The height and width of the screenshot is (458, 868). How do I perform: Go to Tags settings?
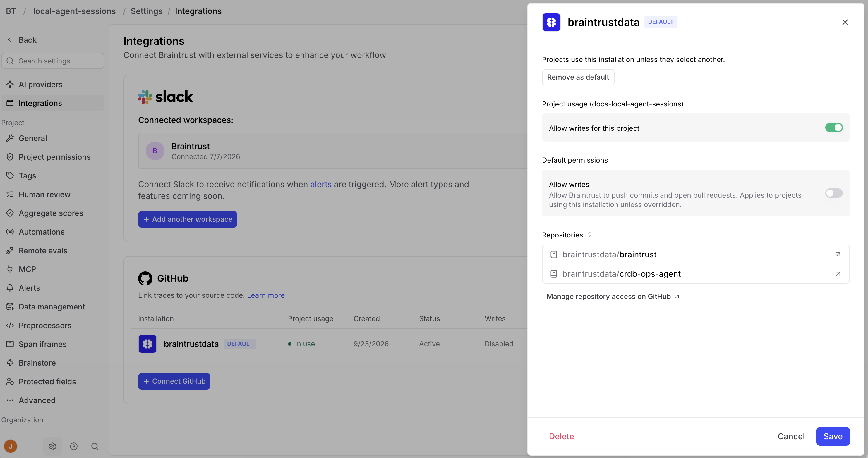53,176
